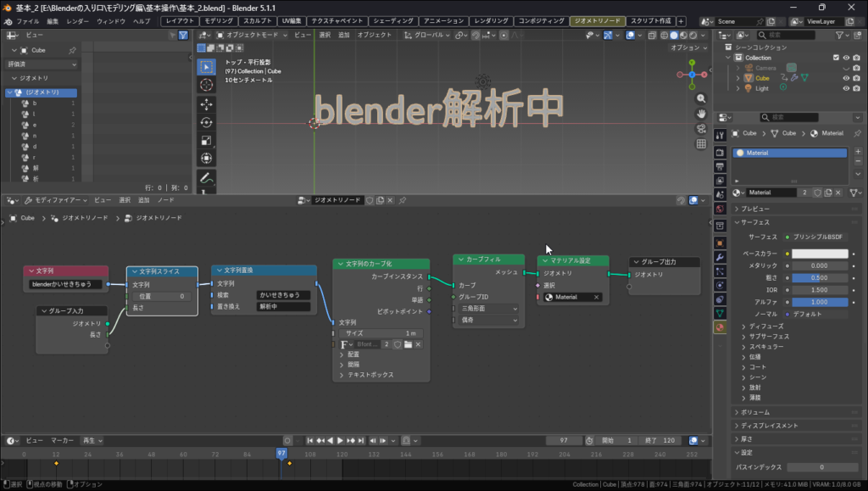The width and height of the screenshot is (868, 491).
Task: Select the Annotate tool in viewport toolbar
Action: (x=207, y=178)
